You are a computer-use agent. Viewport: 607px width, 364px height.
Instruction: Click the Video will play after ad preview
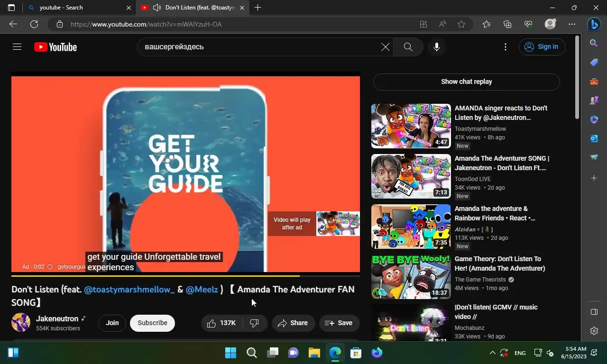[x=314, y=224]
